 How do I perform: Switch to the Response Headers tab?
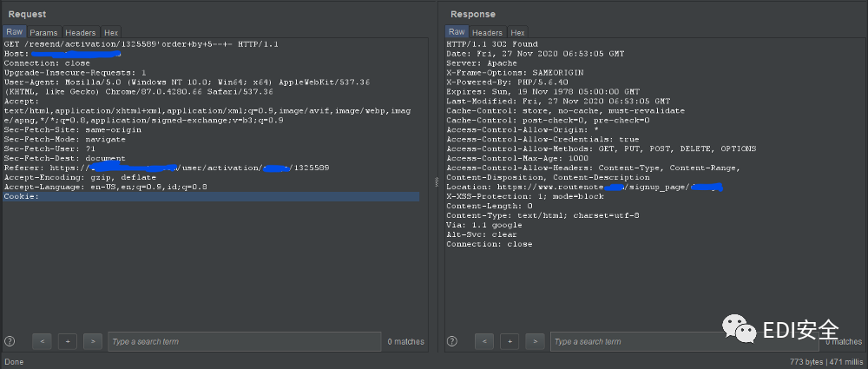pyautogui.click(x=487, y=33)
